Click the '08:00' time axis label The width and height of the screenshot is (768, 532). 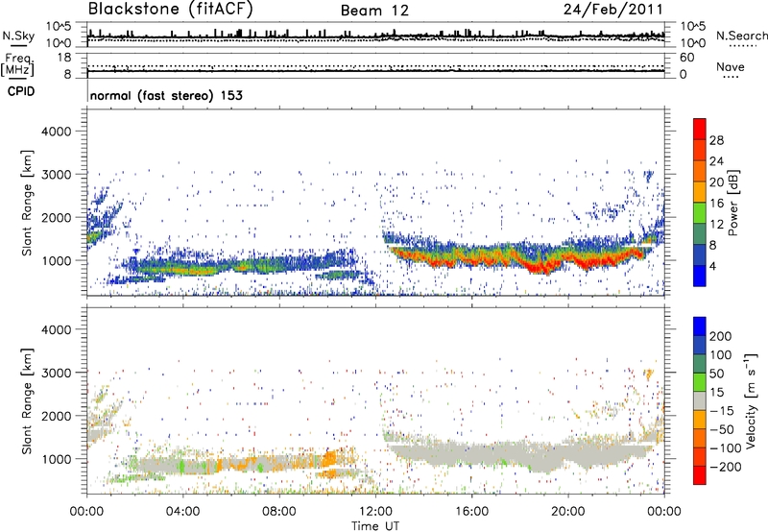click(279, 512)
